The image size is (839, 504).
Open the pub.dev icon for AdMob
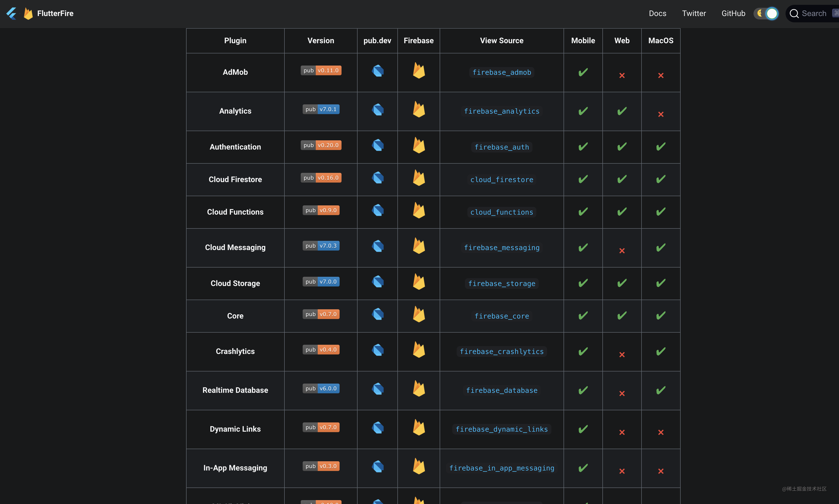[378, 71]
